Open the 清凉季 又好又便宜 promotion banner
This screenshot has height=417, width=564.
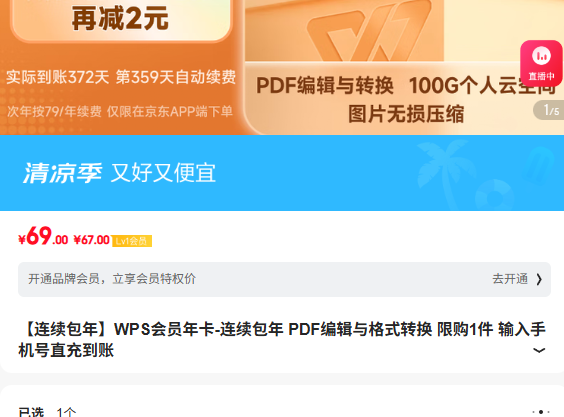pyautogui.click(x=282, y=173)
